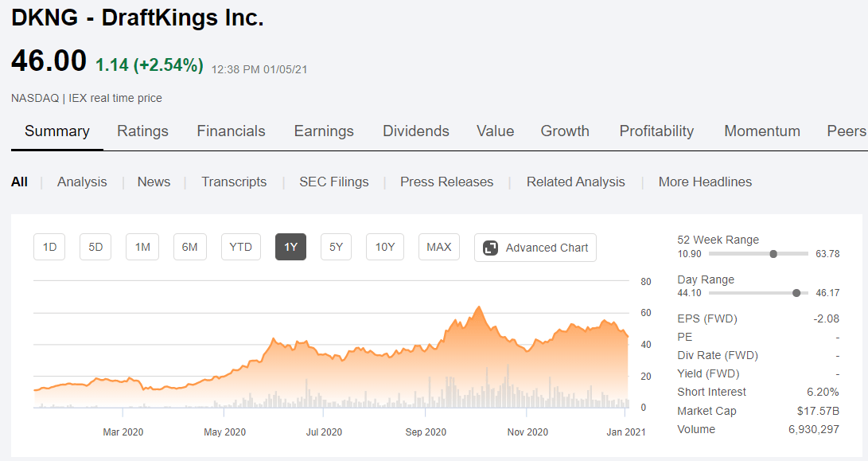Show Analysis headlines

tap(82, 182)
